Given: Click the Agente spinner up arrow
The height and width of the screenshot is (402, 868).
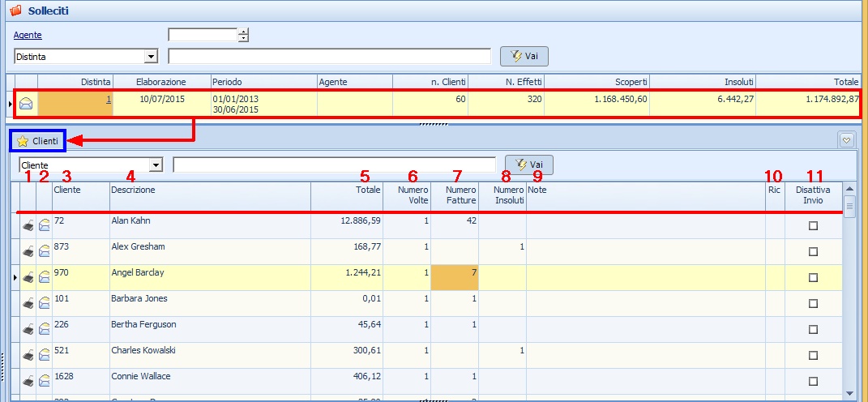Looking at the screenshot, I should click(243, 32).
